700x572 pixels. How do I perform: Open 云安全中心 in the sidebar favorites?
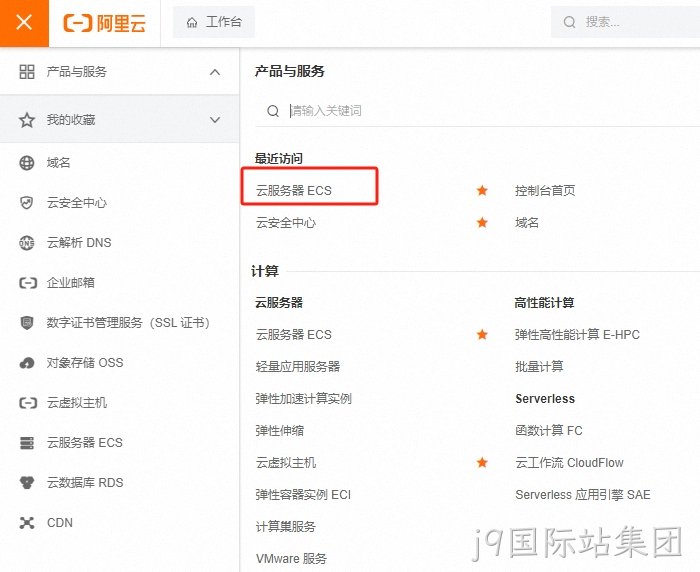tap(77, 203)
